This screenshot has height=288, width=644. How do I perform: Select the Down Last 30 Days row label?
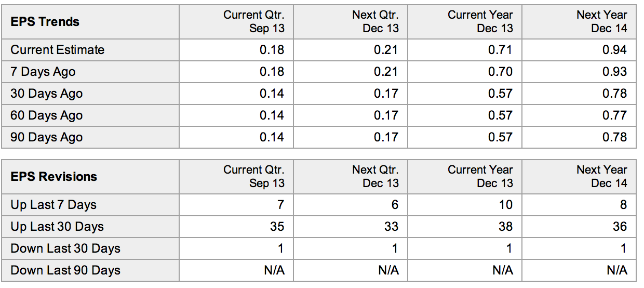point(65,248)
